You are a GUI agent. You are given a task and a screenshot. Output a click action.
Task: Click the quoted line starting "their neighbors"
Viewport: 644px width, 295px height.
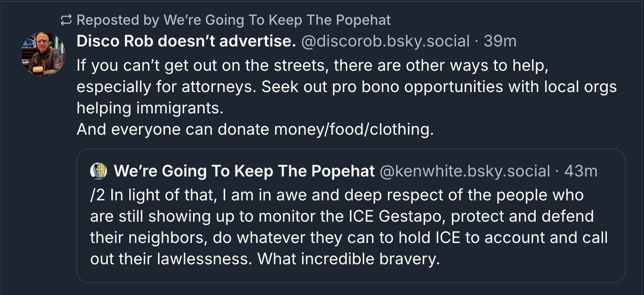[348, 237]
